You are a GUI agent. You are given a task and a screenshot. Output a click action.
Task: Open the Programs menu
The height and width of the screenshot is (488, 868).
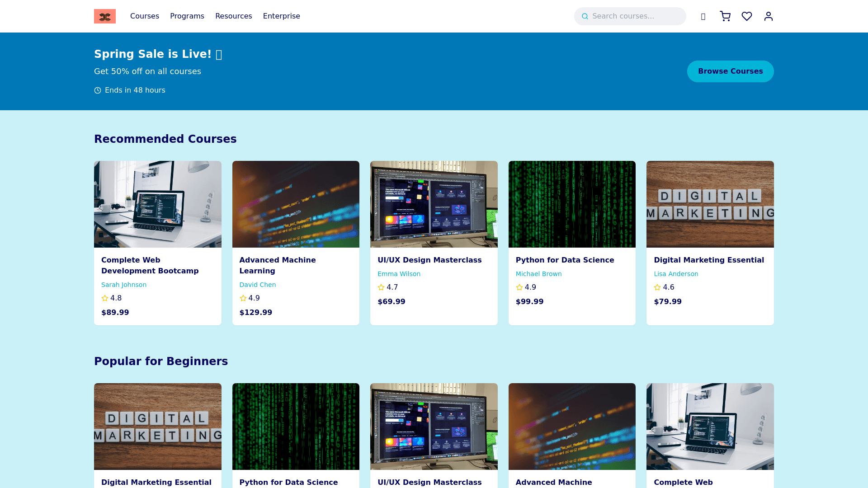(x=187, y=16)
